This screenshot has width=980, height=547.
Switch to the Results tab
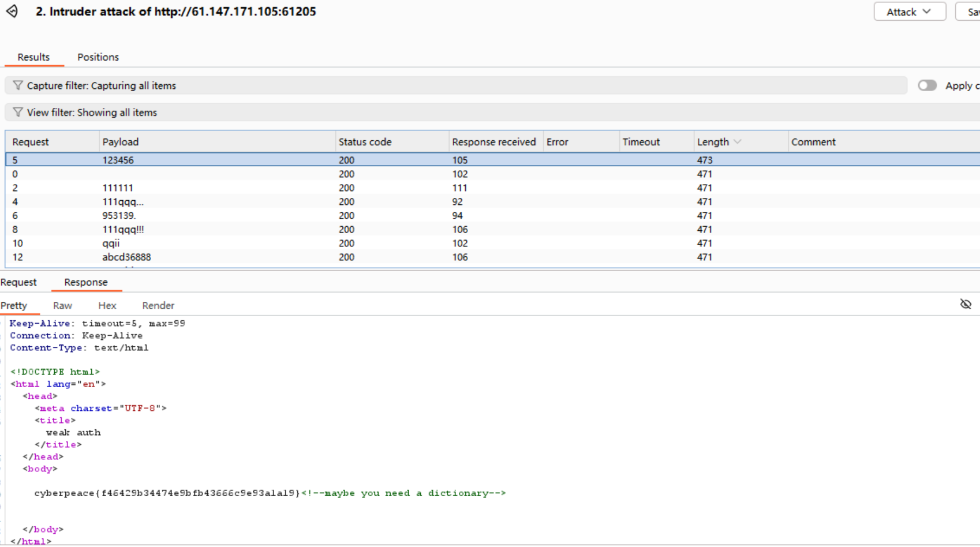pyautogui.click(x=33, y=57)
